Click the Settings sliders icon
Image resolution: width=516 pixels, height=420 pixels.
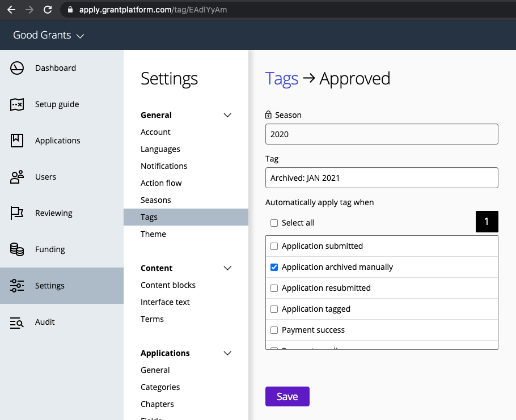17,286
